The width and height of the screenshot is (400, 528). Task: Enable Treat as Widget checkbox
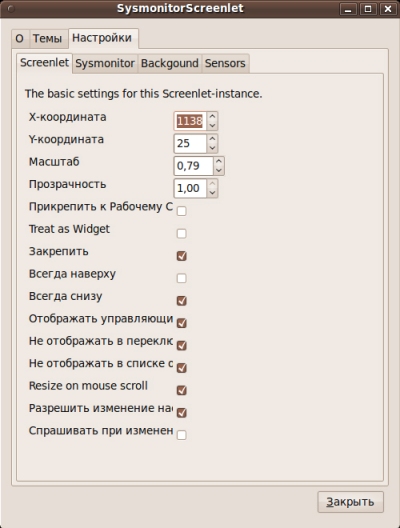[181, 233]
